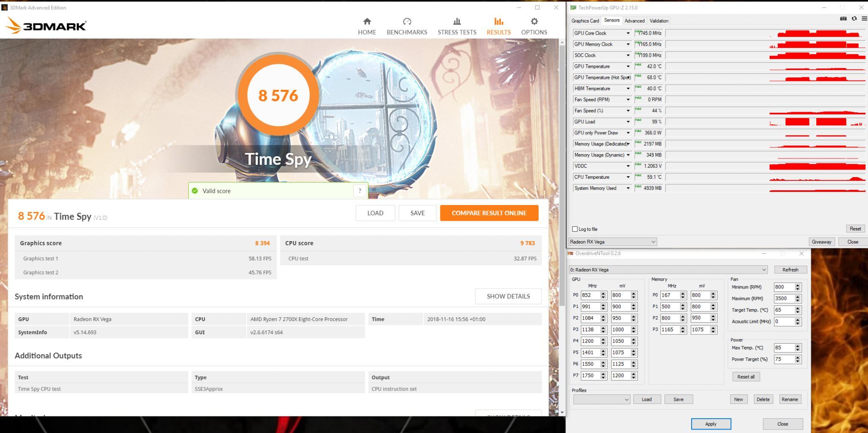This screenshot has height=433, width=868.
Task: Click Refresh in OverdriveNTool
Action: tap(790, 270)
